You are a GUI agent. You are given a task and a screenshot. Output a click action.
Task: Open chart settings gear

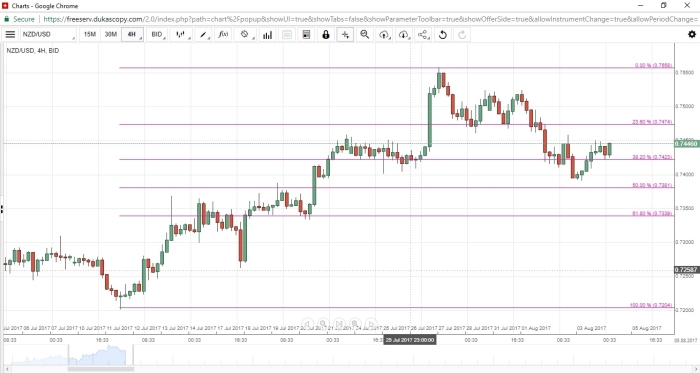(x=692, y=34)
